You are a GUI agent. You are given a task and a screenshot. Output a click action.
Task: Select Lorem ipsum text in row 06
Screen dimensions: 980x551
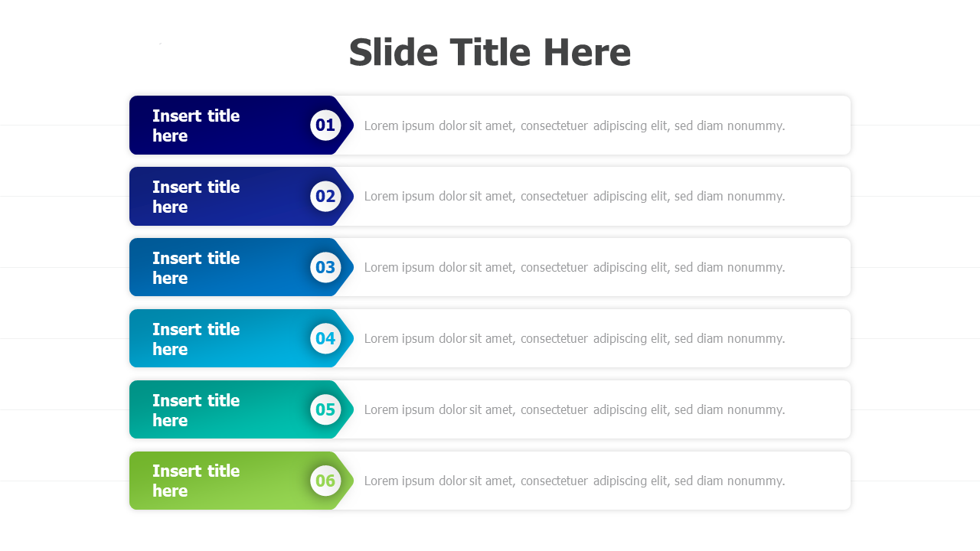tap(575, 481)
